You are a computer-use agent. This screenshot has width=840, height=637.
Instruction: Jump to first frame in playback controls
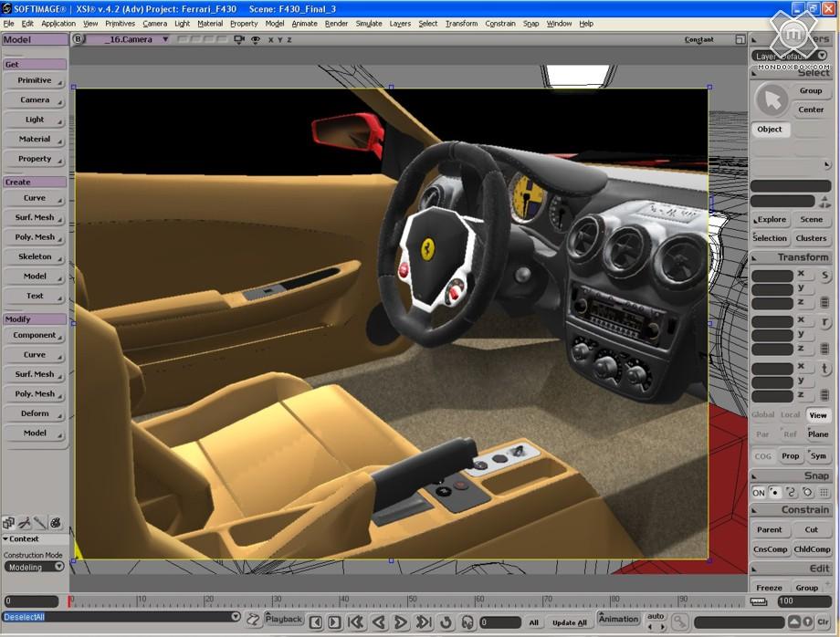tap(356, 622)
